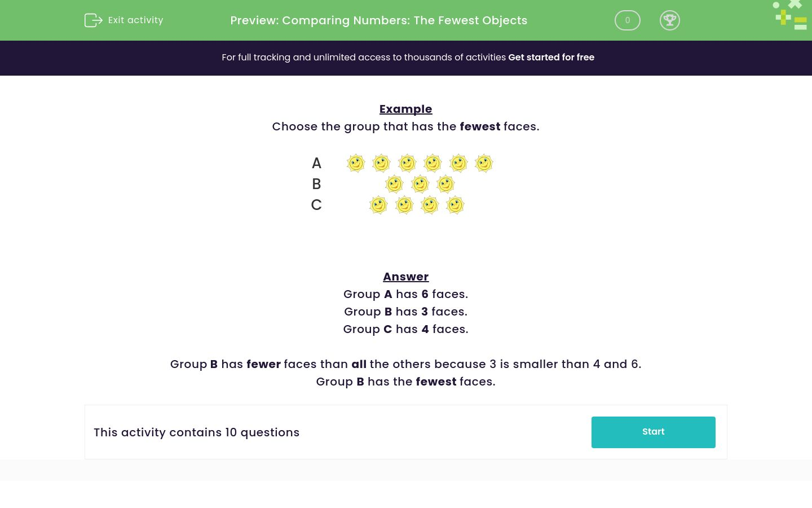This screenshot has height=508, width=812.
Task: Select the last sun face in group A
Action: coord(484,163)
